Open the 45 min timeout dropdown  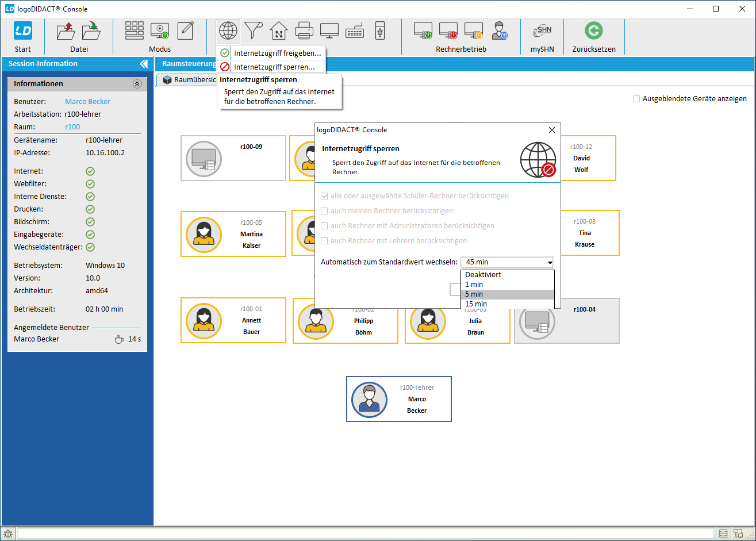point(508,262)
